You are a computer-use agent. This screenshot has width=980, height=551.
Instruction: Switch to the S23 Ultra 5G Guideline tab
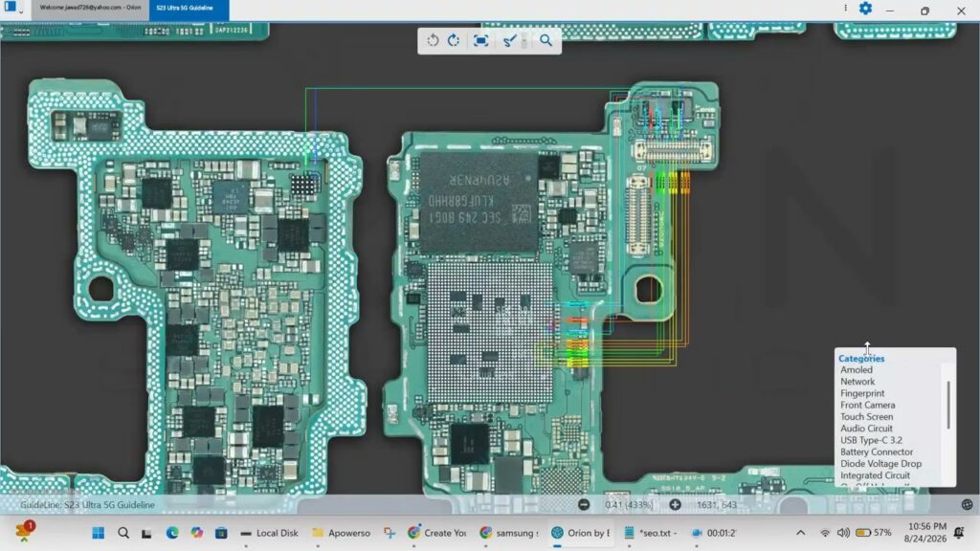coord(189,8)
